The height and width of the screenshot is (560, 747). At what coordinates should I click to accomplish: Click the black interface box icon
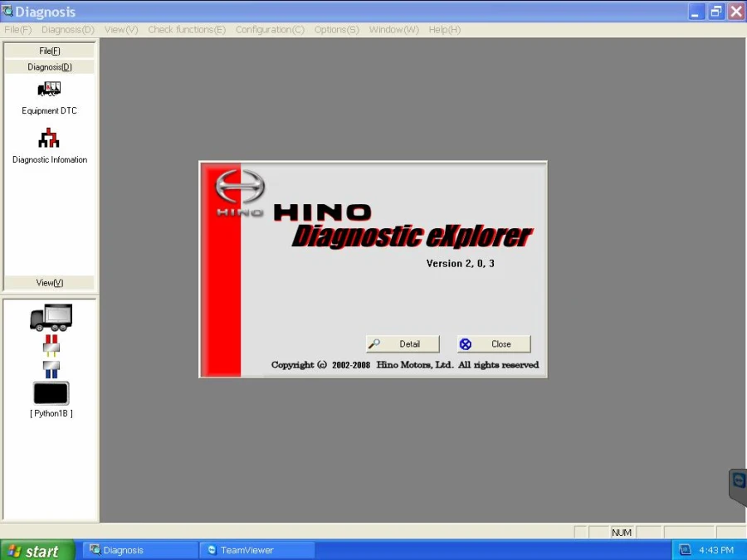pos(51,393)
